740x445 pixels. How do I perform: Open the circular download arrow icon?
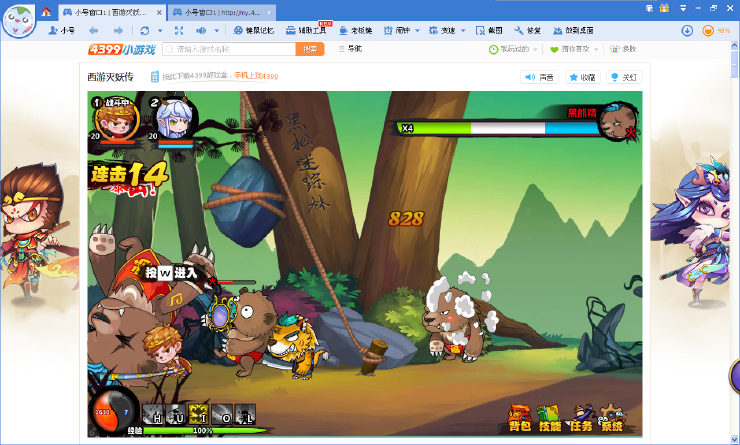(687, 31)
